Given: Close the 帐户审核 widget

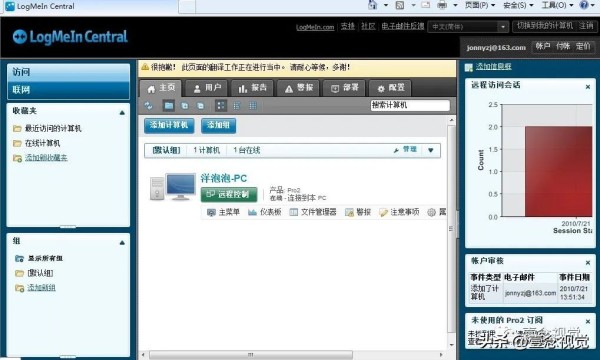Looking at the screenshot, I should tap(588, 263).
